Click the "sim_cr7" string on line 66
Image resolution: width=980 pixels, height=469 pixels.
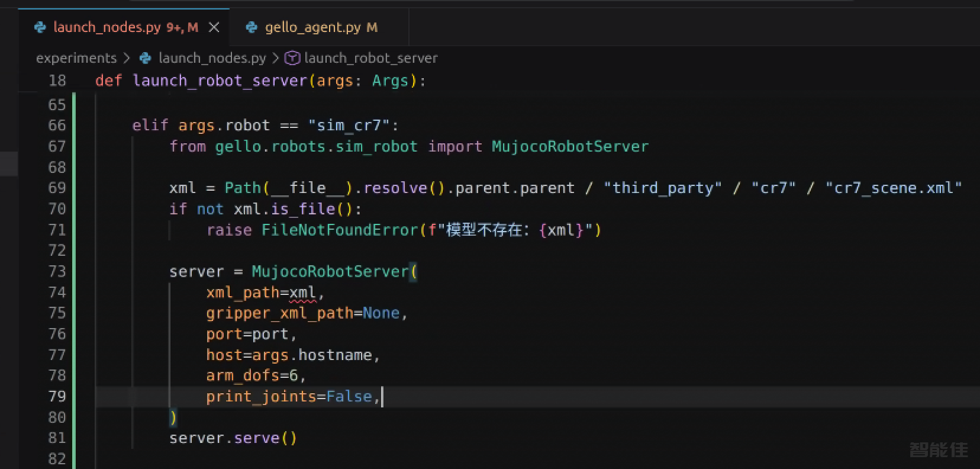pyautogui.click(x=349, y=126)
